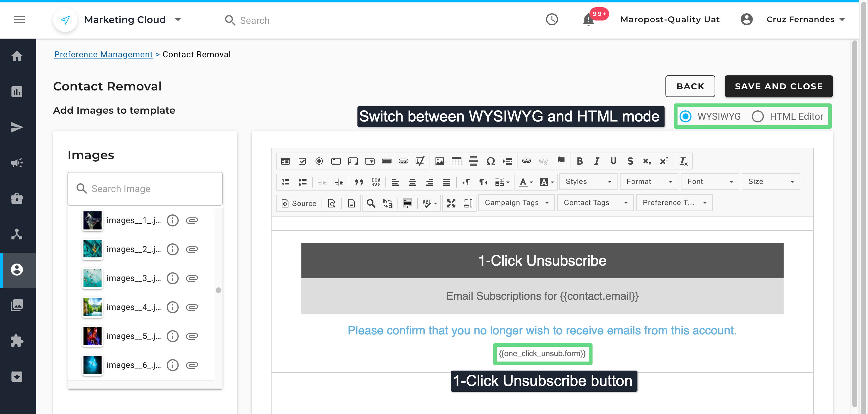Select the WYSIWYG radio option

click(x=685, y=116)
